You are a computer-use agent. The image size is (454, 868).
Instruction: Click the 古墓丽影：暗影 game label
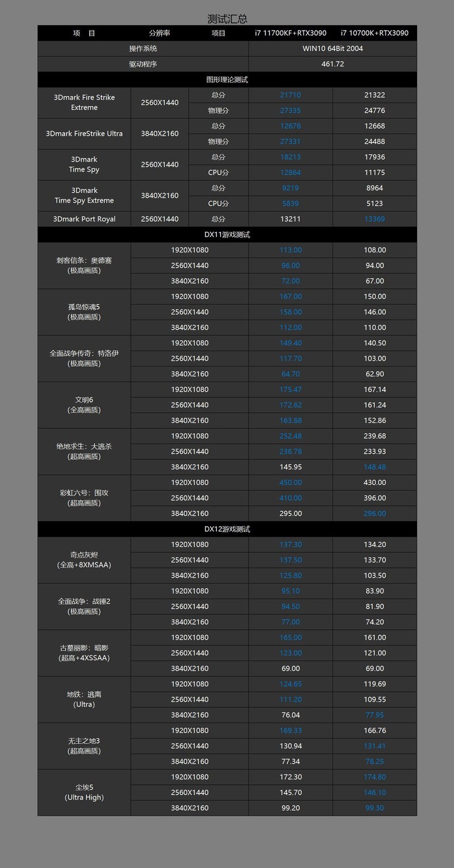[83, 653]
